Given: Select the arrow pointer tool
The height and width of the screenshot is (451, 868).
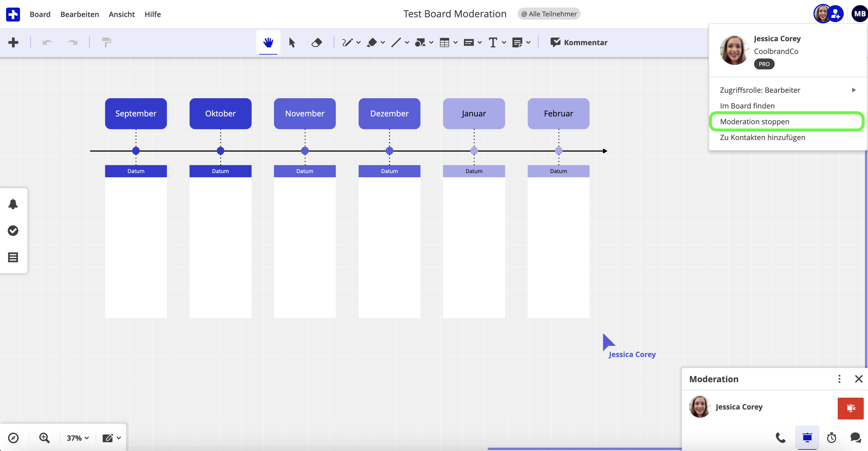Looking at the screenshot, I should coord(292,42).
